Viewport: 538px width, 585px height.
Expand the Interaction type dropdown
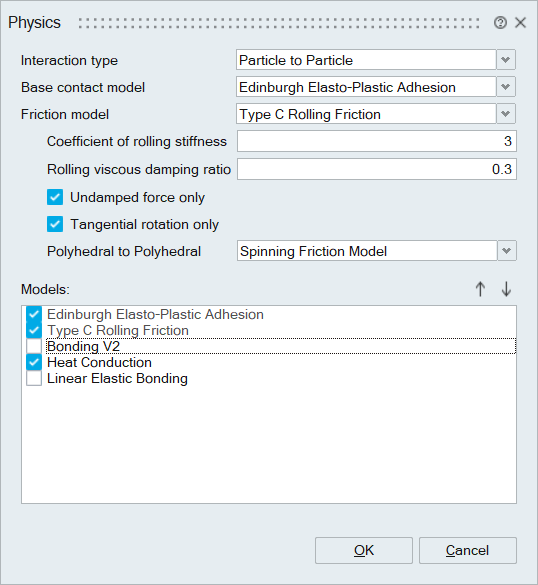506,60
